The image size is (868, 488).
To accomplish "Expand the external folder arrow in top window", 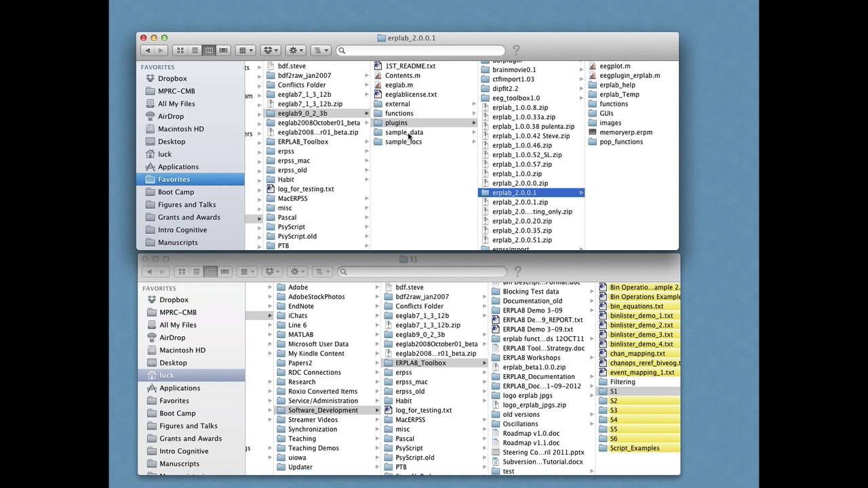I will click(474, 104).
